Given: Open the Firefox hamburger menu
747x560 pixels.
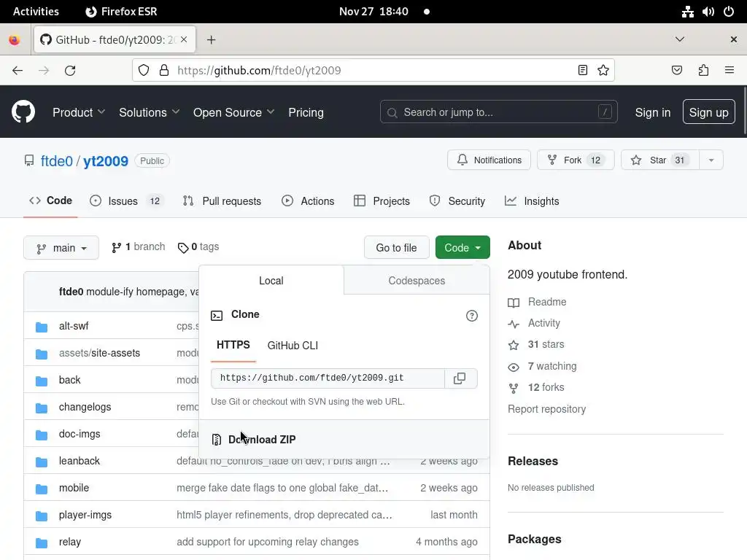Looking at the screenshot, I should click(x=729, y=71).
